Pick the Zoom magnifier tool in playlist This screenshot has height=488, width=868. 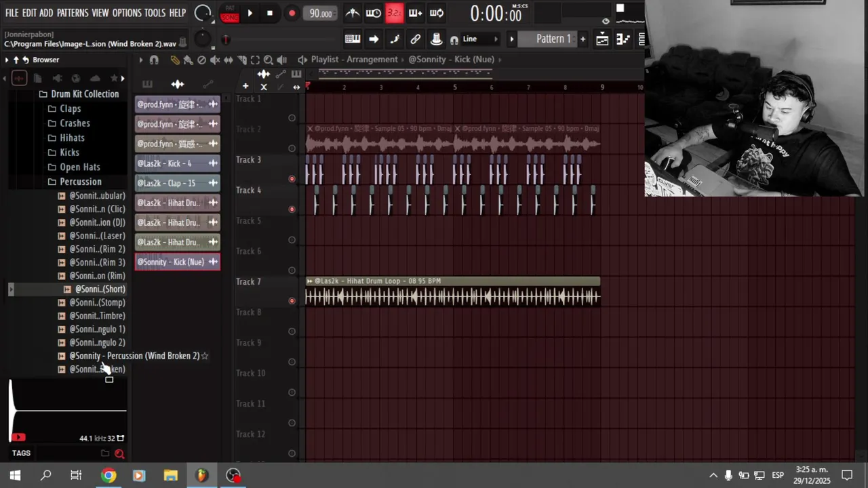point(269,60)
